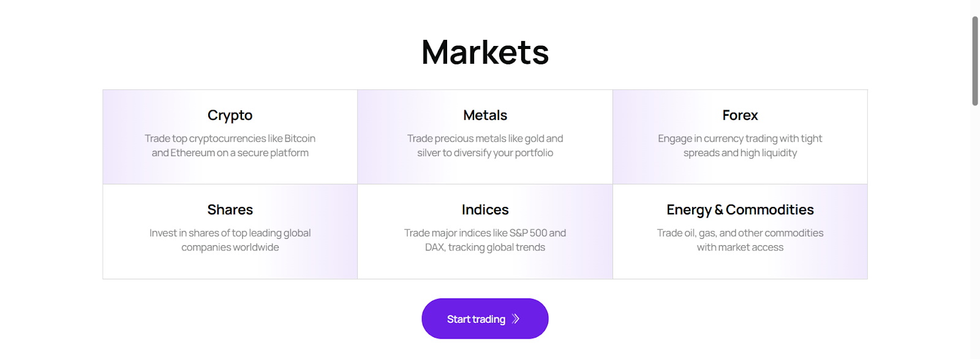The image size is (980, 359).
Task: Click the large Markets page heading
Action: tap(485, 52)
